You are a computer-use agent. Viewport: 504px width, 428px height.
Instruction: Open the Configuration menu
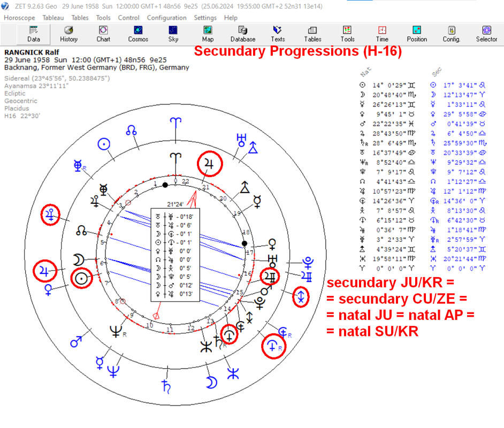(166, 18)
